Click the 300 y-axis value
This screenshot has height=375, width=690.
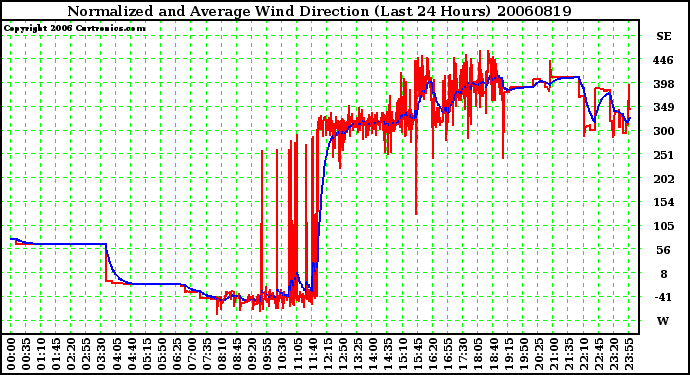click(663, 131)
